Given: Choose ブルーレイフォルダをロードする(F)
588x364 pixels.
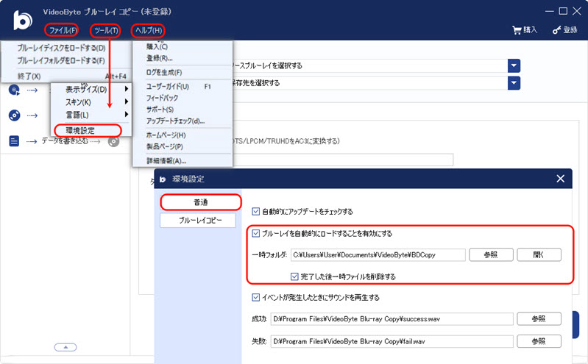Looking at the screenshot, I should click(61, 60).
